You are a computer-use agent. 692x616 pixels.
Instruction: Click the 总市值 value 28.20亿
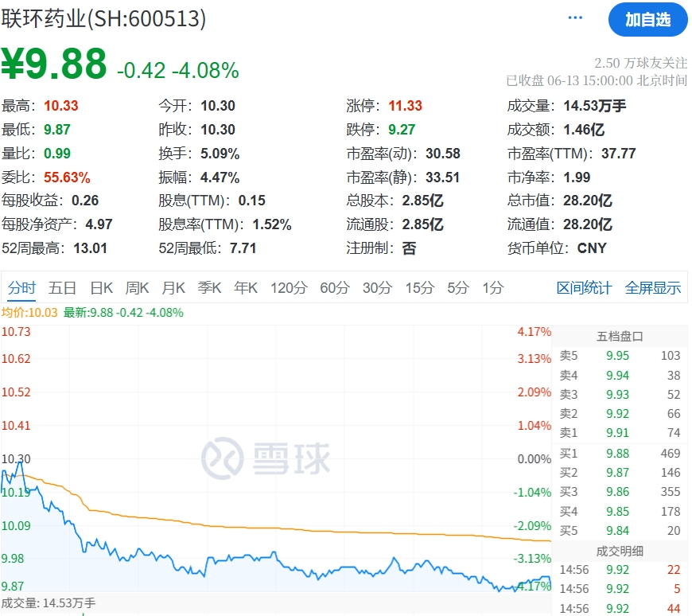point(588,201)
